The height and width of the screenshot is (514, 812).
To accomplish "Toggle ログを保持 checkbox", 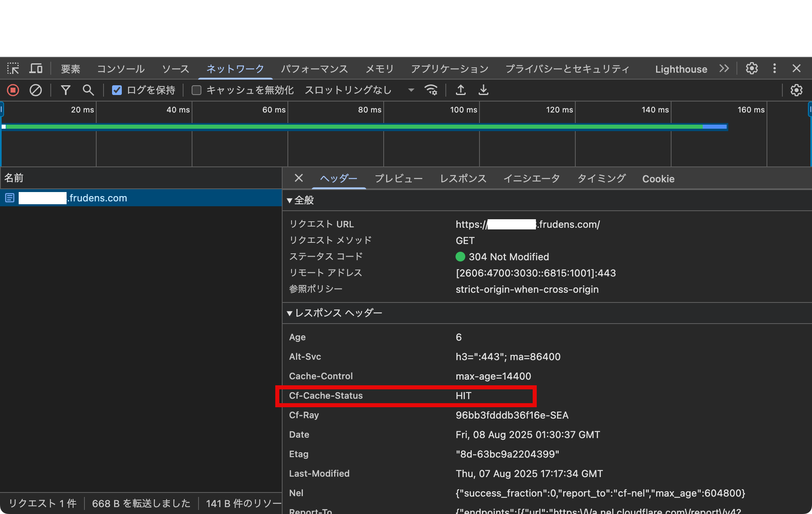I will coord(117,90).
